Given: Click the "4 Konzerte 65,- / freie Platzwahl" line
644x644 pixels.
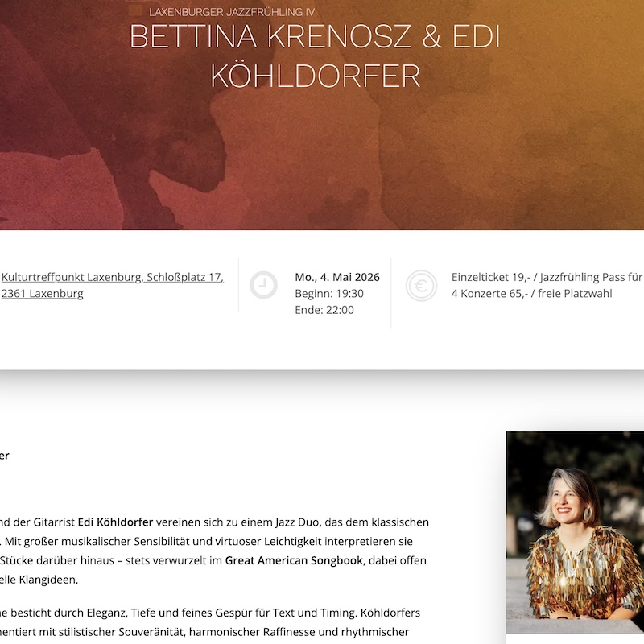Looking at the screenshot, I should pyautogui.click(x=532, y=294).
